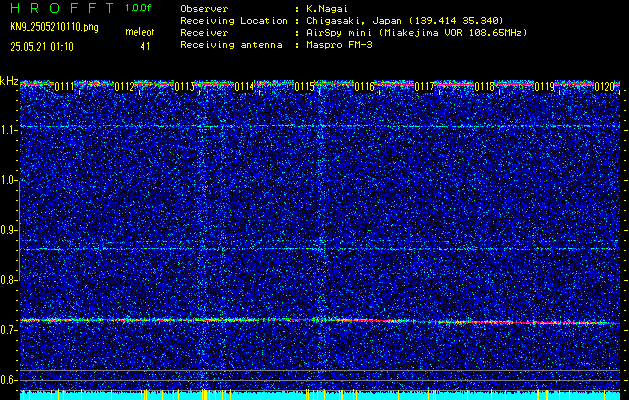
Task: Select antenna text Maspro FM-3
Action: point(339,45)
